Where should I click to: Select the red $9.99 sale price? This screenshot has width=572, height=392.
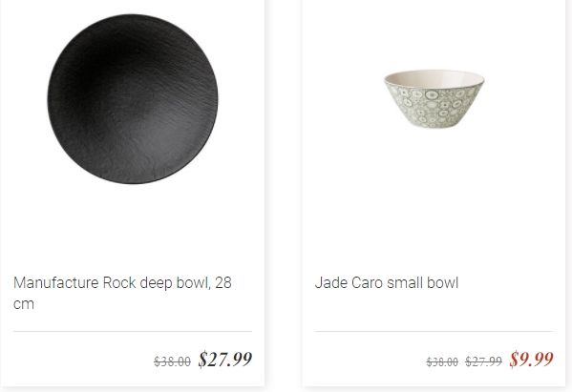point(532,360)
